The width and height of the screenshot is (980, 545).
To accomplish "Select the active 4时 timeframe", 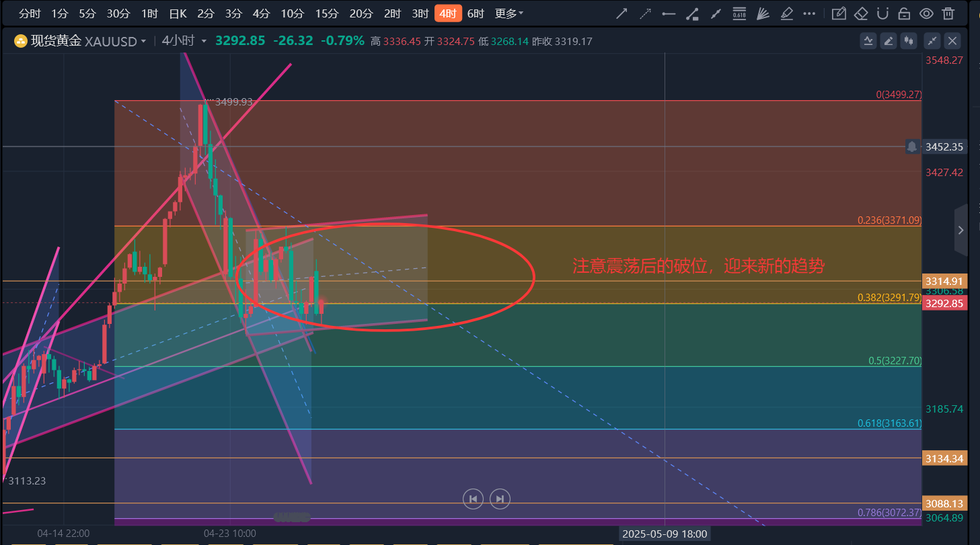I will [x=448, y=13].
